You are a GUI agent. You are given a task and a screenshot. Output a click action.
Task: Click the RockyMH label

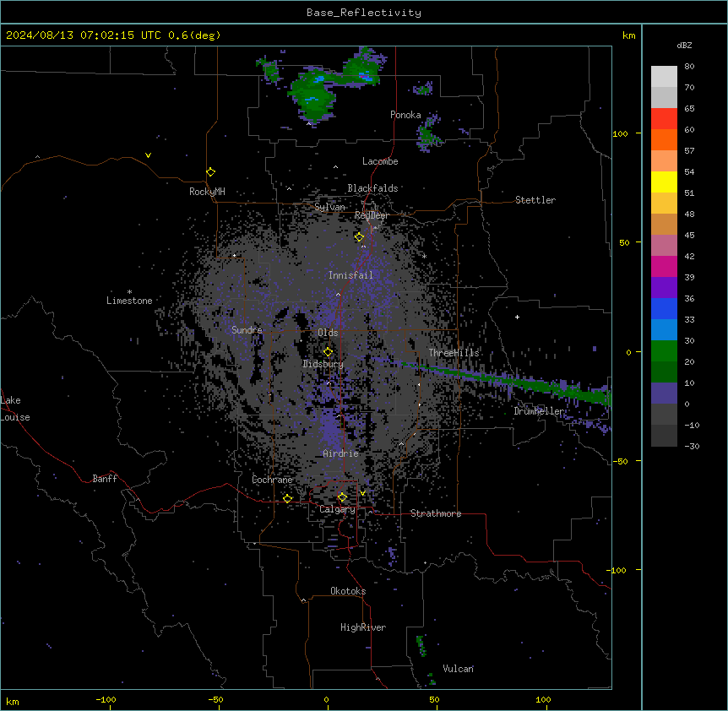[207, 192]
